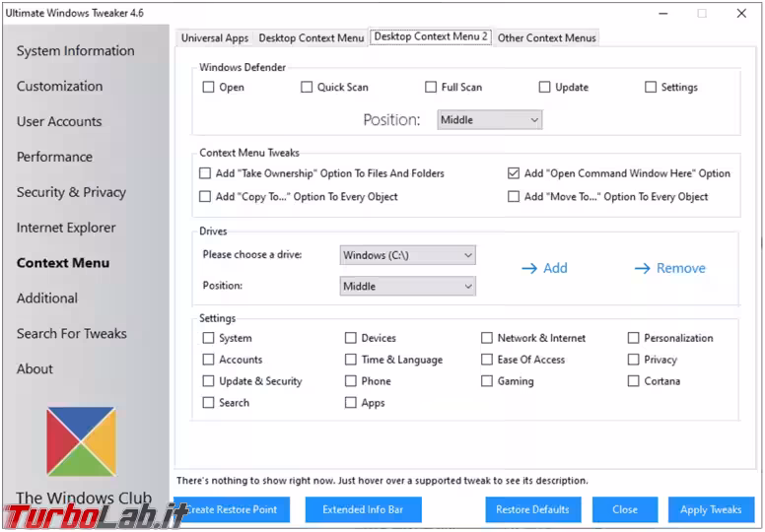Open the Other Context Menus tab

click(x=546, y=38)
